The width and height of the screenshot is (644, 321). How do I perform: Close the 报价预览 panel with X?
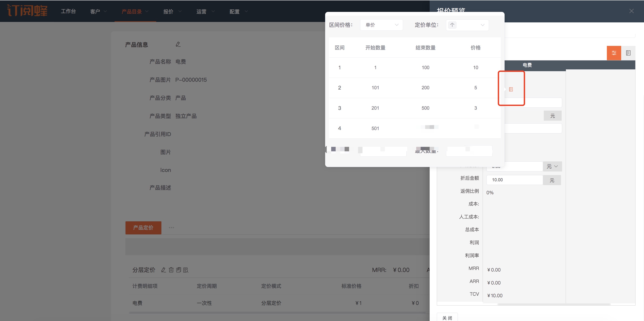631,11
